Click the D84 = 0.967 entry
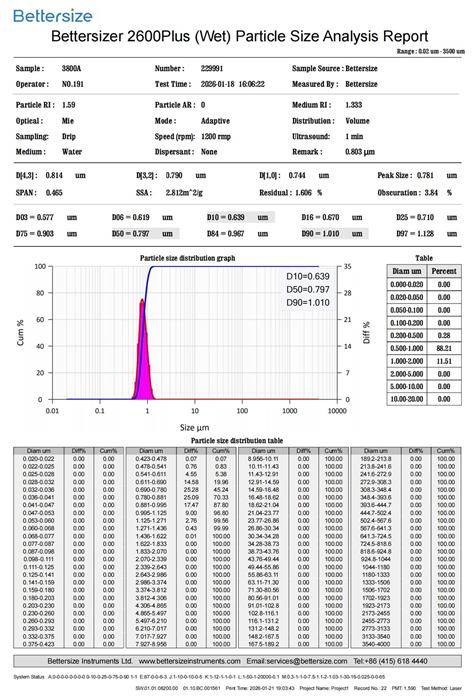 point(237,234)
